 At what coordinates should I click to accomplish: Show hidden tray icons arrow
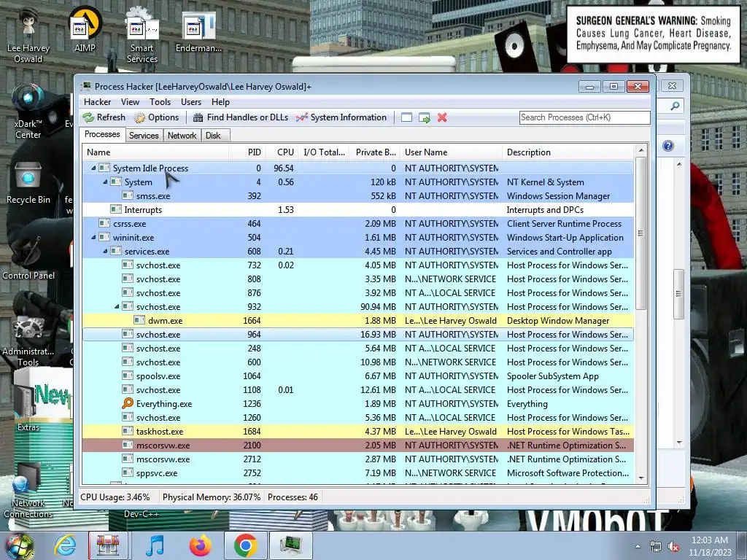click(638, 547)
